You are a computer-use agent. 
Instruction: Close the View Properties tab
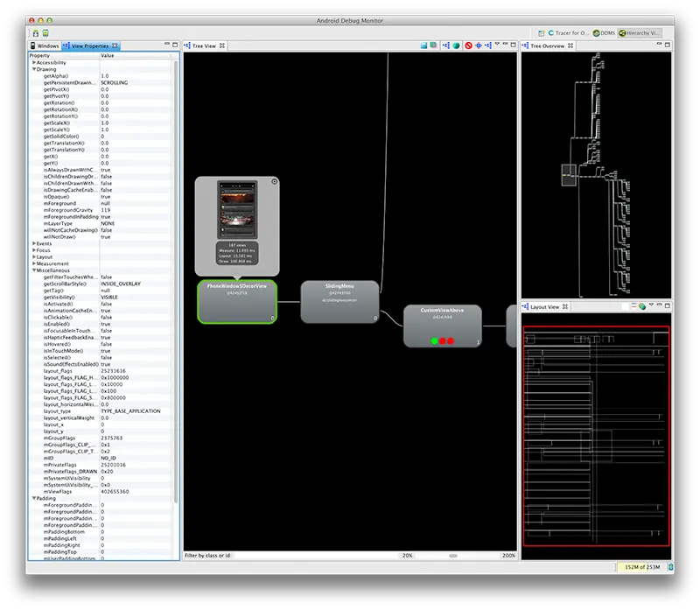[115, 46]
